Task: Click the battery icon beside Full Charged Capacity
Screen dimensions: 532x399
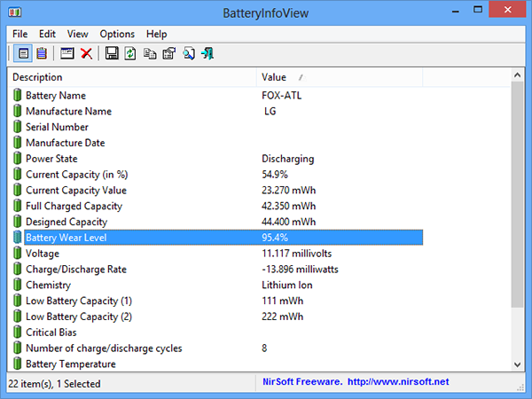Action: (x=18, y=206)
